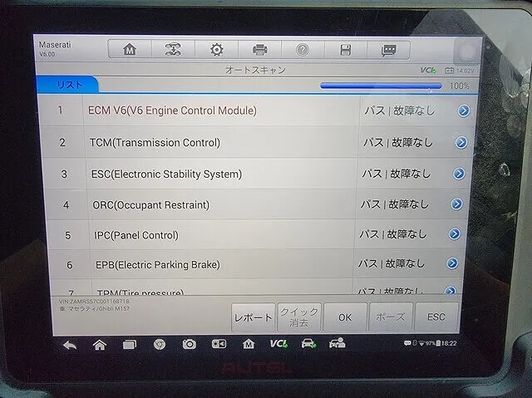Image resolution: width=532 pixels, height=398 pixels.
Task: Select TCM(Transmission Control) row text
Action: coord(155,142)
